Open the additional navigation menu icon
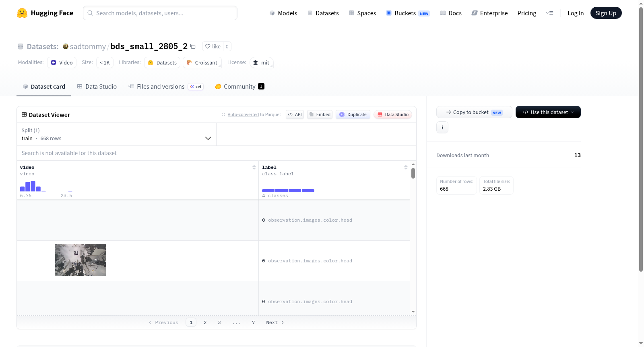The width and height of the screenshot is (644, 347). click(549, 13)
